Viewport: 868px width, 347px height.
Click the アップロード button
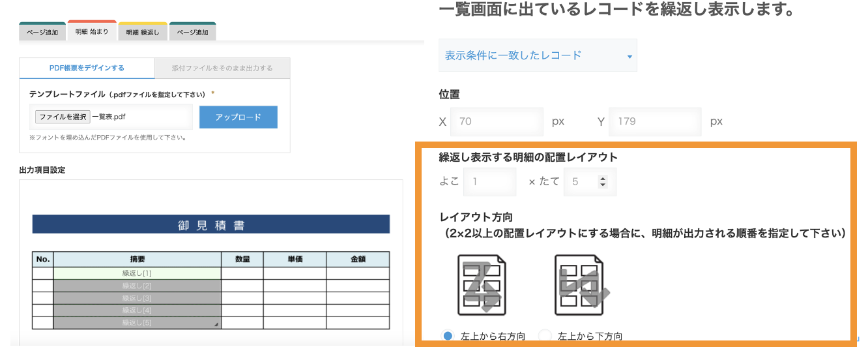click(x=239, y=117)
